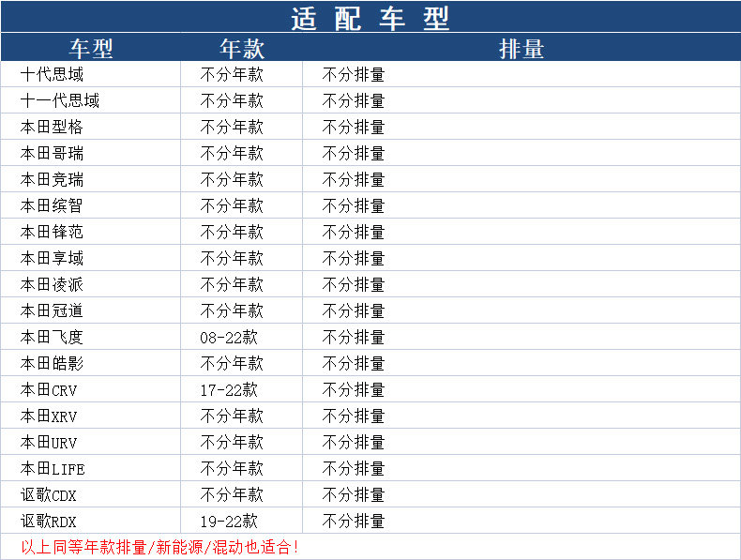Select the 本田型格 row name
The height and width of the screenshot is (560, 741).
tap(52, 127)
